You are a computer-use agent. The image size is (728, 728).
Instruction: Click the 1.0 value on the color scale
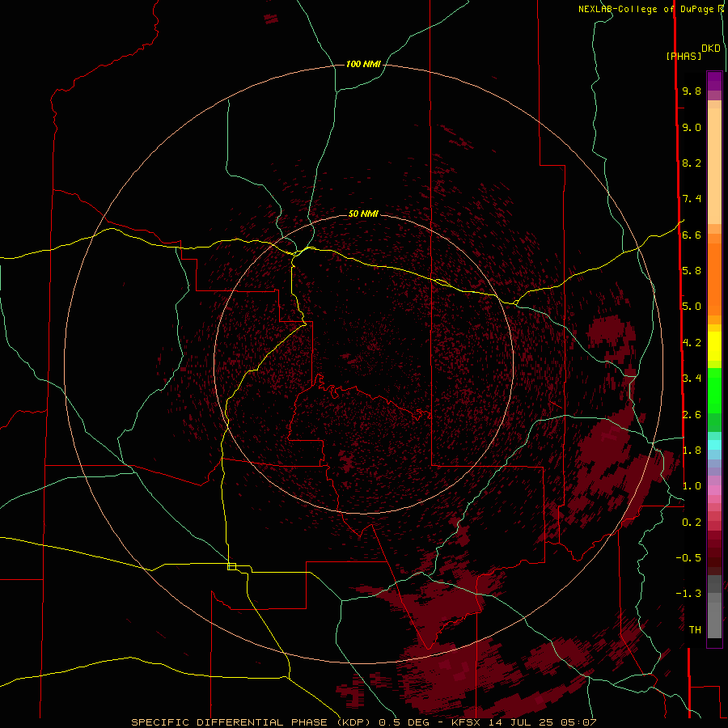pyautogui.click(x=692, y=486)
